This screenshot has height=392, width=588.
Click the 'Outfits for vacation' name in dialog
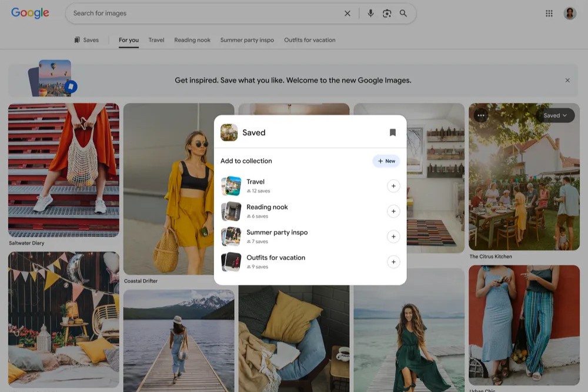point(276,257)
